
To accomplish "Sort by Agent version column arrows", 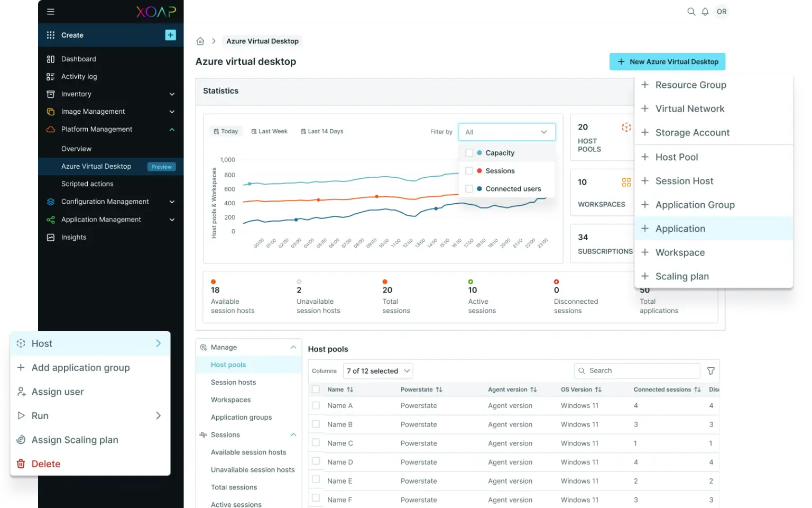I will (x=533, y=389).
